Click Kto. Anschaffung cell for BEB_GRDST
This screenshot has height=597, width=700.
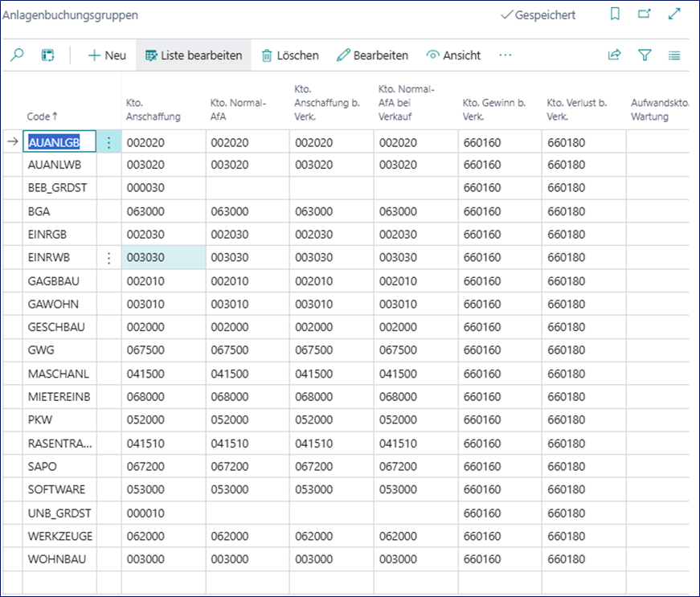coord(164,188)
